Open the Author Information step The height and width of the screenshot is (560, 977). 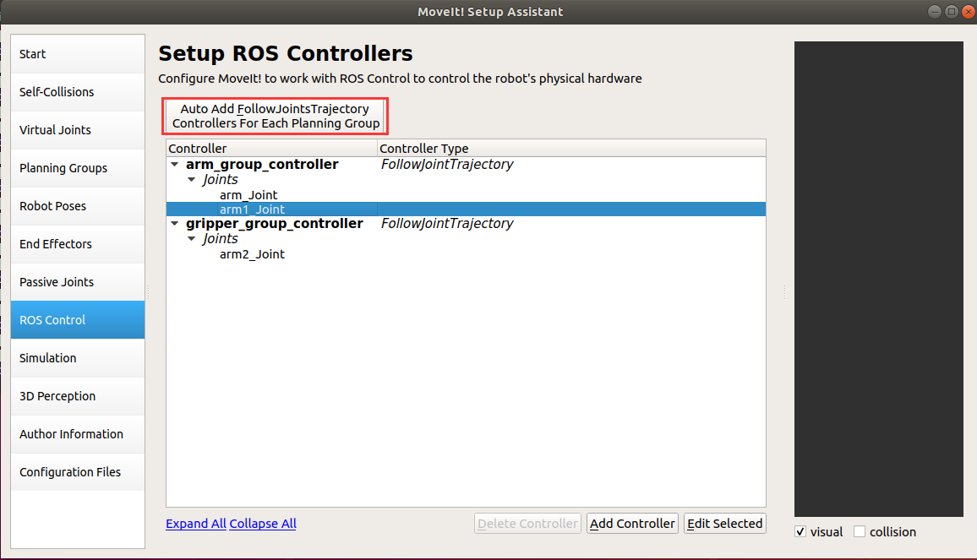coord(78,434)
